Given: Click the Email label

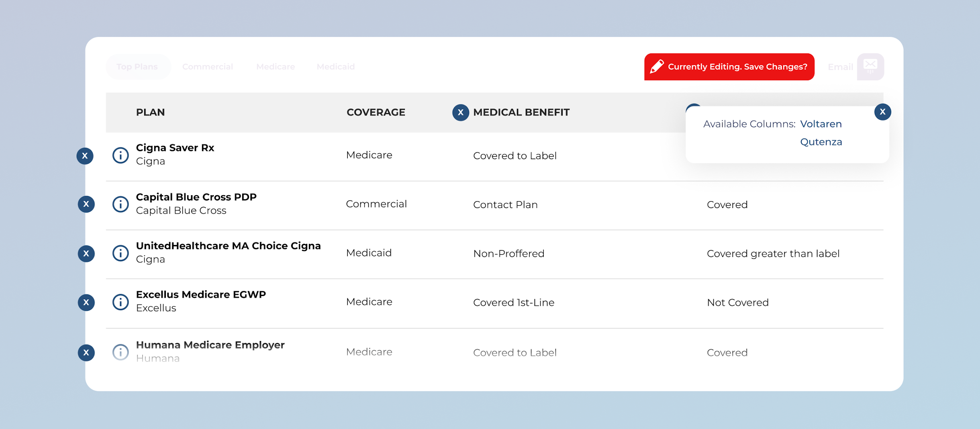Looking at the screenshot, I should 840,67.
